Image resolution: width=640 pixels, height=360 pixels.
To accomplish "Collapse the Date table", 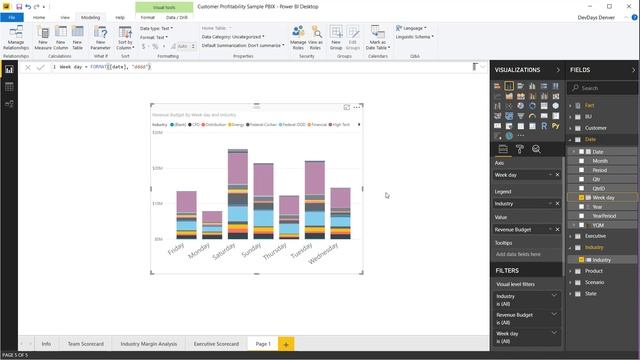I will pyautogui.click(x=571, y=140).
